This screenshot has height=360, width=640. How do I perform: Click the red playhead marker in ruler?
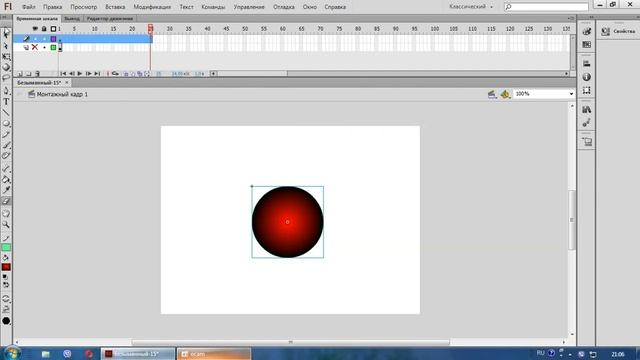tap(150, 28)
